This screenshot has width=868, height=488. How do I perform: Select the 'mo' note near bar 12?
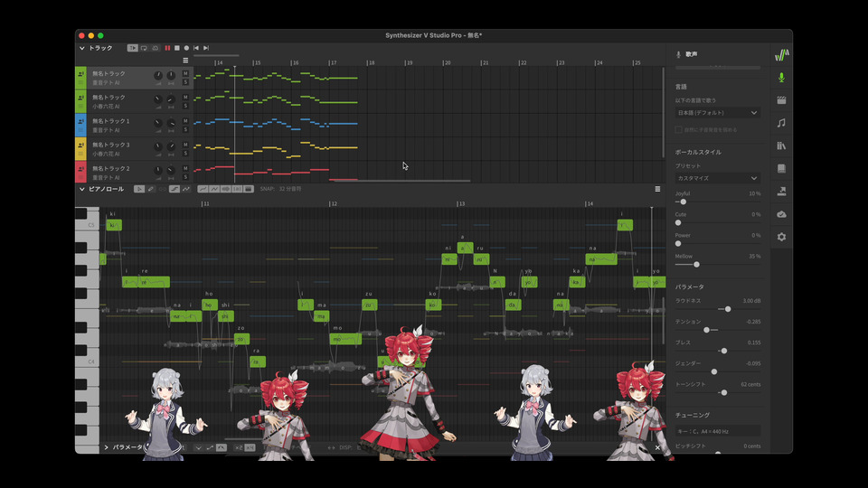345,339
